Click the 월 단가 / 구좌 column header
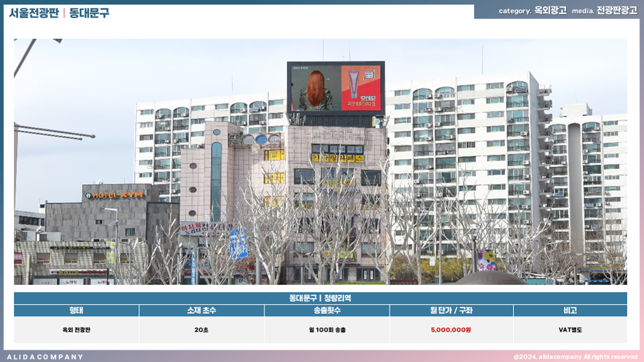Viewport: 644px width, 362px height. 451,310
